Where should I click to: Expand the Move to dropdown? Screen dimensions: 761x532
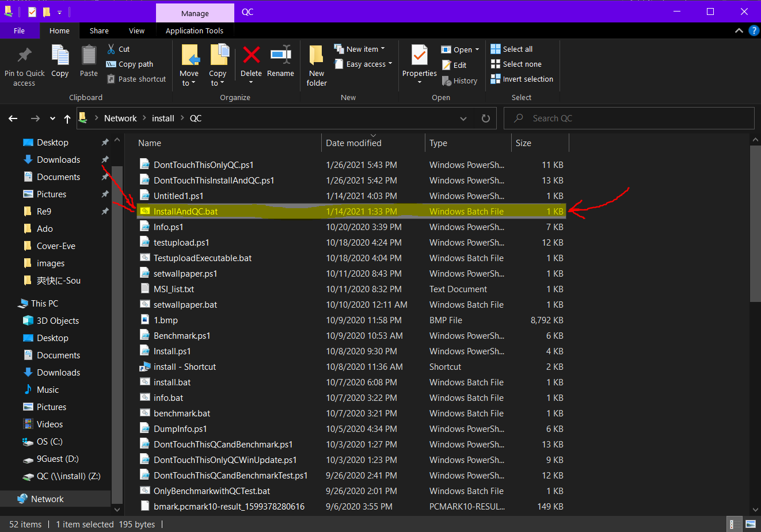(x=188, y=83)
